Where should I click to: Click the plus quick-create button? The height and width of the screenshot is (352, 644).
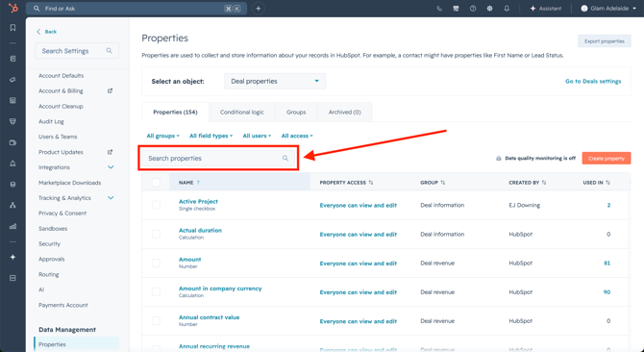click(x=259, y=9)
